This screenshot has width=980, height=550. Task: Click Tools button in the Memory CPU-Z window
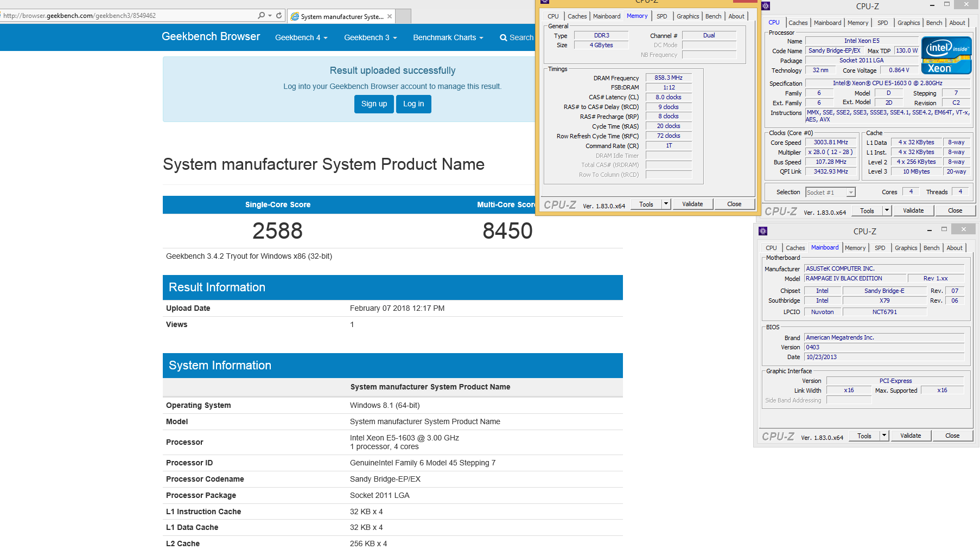click(x=646, y=204)
